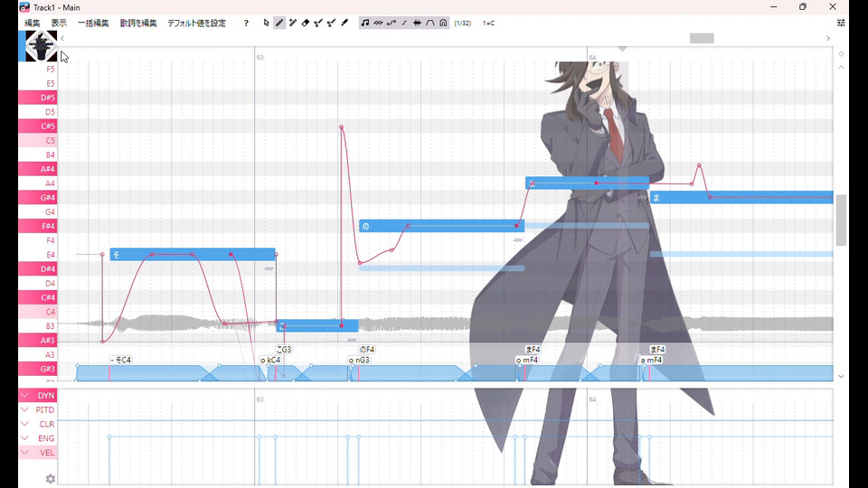Expand the CLR expression dropdown
The image size is (868, 488).
point(24,424)
